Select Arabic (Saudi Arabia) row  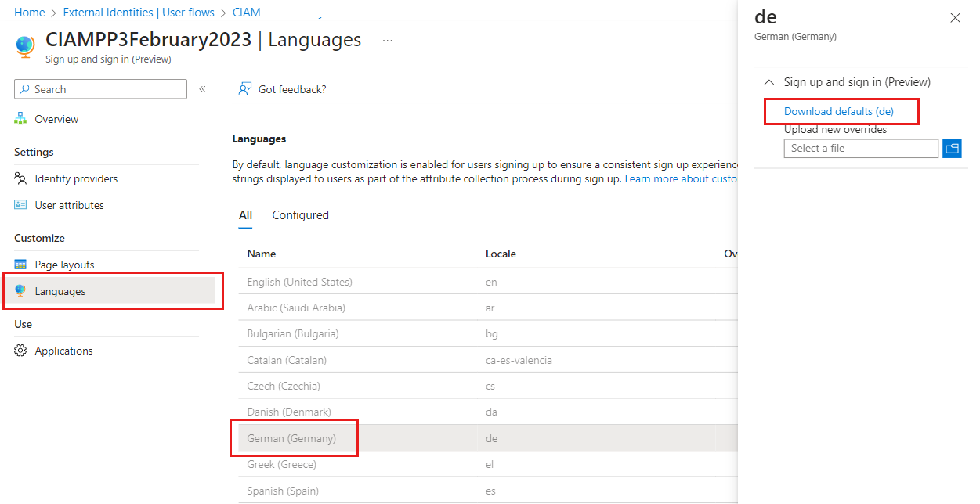point(488,308)
